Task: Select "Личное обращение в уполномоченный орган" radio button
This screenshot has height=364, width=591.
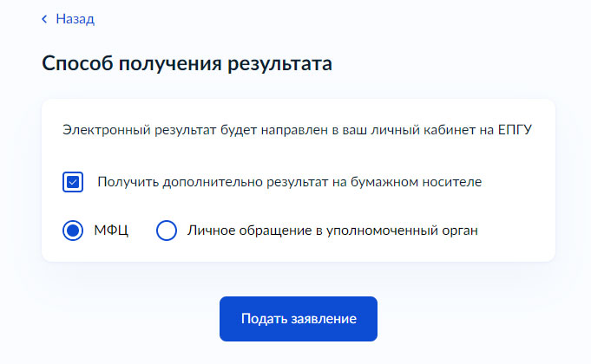Action: (167, 231)
